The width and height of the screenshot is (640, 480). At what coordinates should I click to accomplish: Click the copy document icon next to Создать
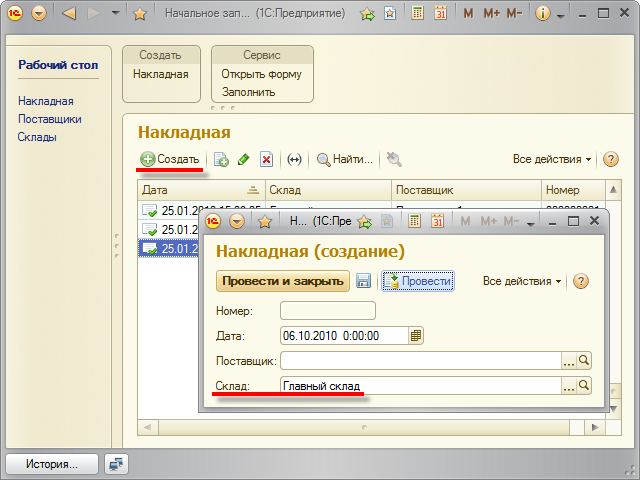click(221, 159)
